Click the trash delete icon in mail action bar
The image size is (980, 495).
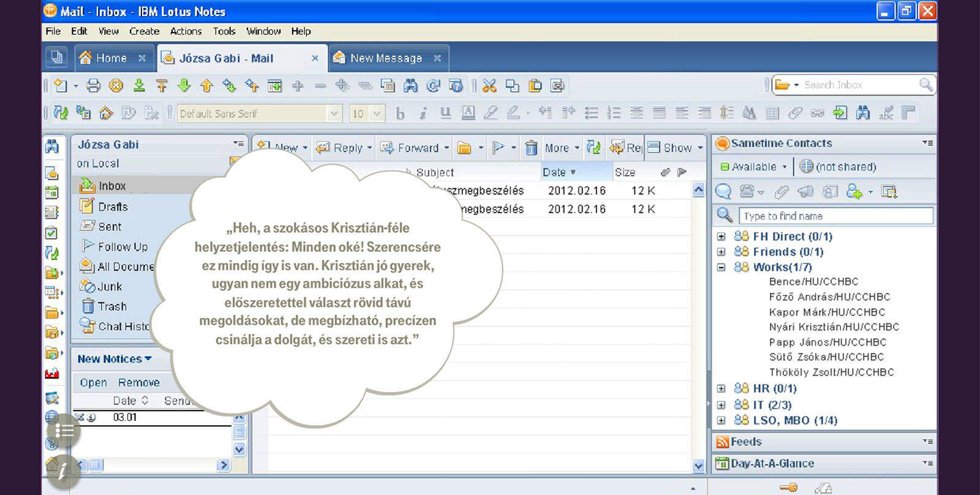[531, 148]
